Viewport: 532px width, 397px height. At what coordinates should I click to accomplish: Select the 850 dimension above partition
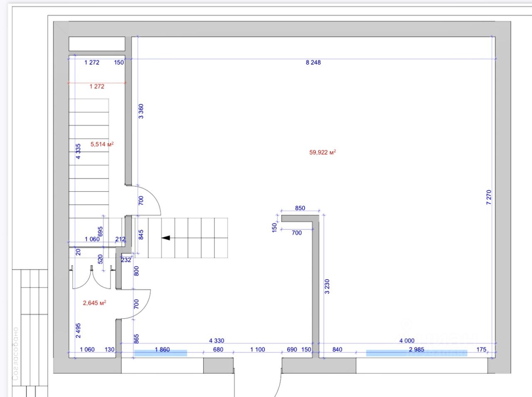pyautogui.click(x=300, y=208)
